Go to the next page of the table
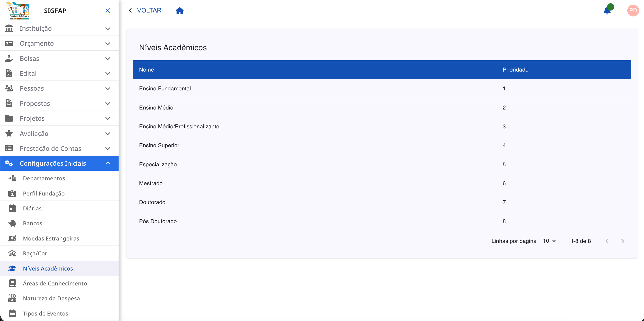Image resolution: width=644 pixels, height=321 pixels. coord(622,241)
